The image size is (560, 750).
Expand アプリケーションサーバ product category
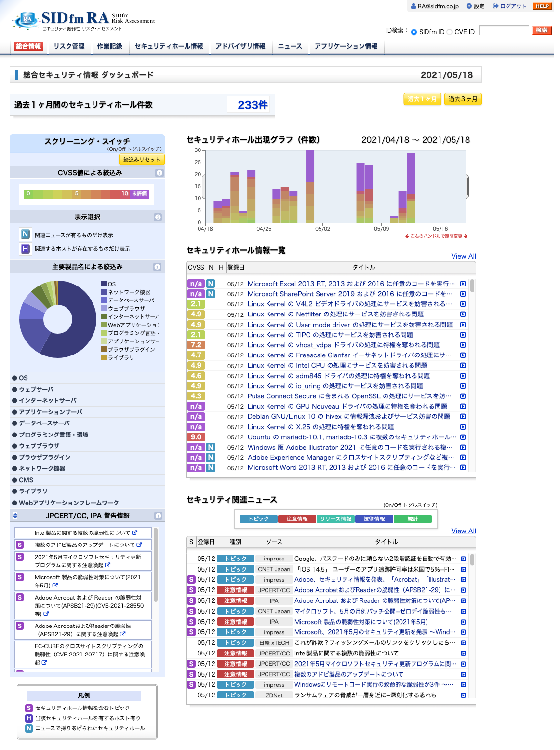coord(87,412)
